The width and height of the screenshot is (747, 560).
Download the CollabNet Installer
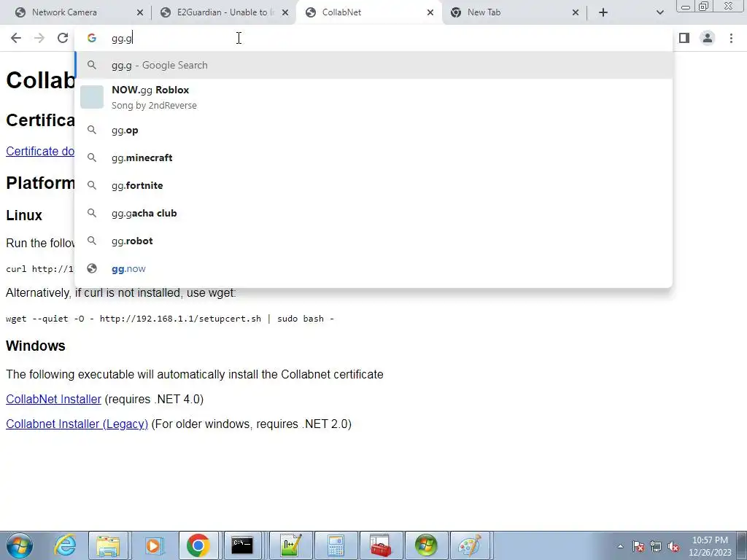click(x=53, y=399)
